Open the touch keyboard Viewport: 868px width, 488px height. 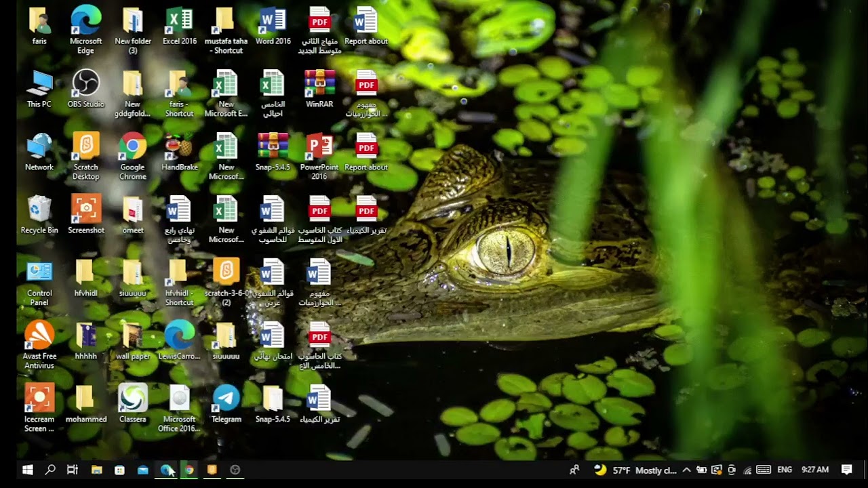pyautogui.click(x=764, y=470)
